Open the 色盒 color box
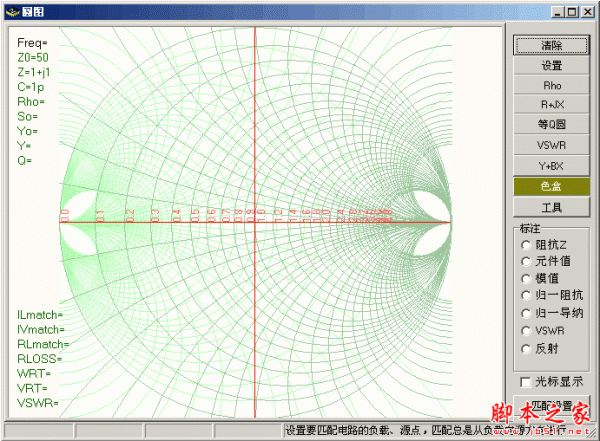Screen dimensions: 600x441 pos(551,187)
